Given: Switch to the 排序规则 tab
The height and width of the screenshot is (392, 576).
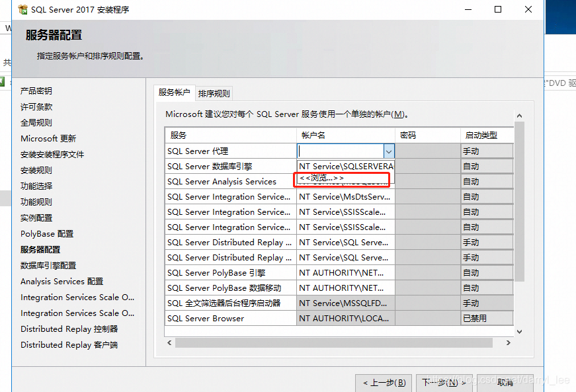Looking at the screenshot, I should [214, 94].
